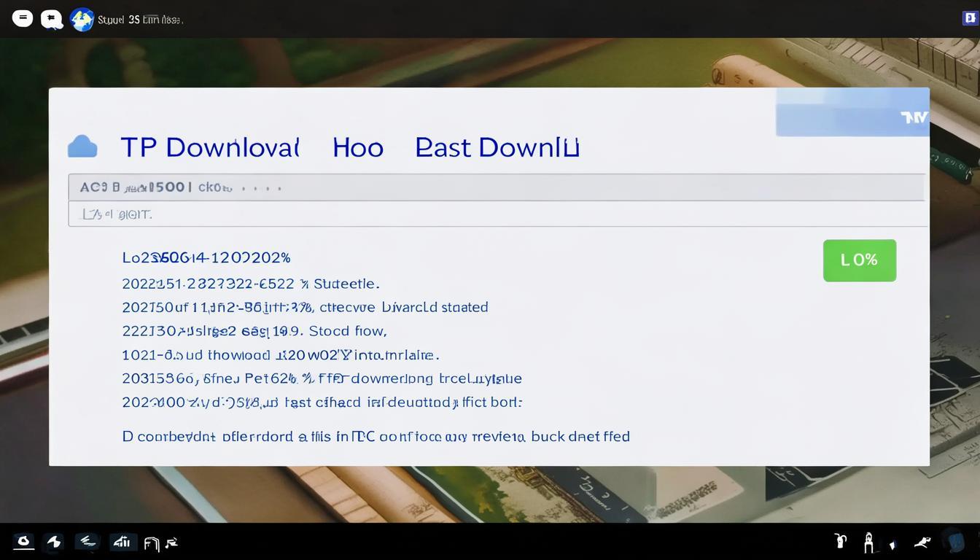Click the white pill menu icon
The image size is (980, 560).
coord(23,18)
